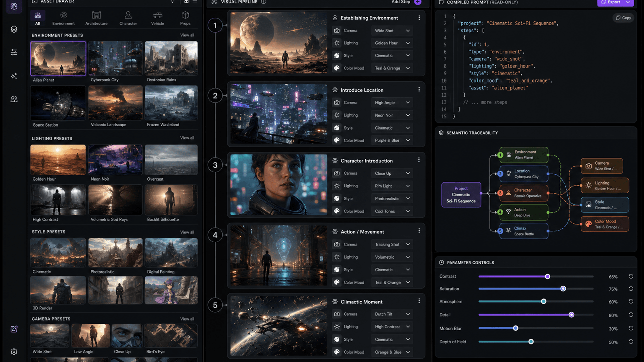Viewport: 644px width, 362px height.
Task: Click the Color Mood node in traceability graph
Action: [x=605, y=224]
